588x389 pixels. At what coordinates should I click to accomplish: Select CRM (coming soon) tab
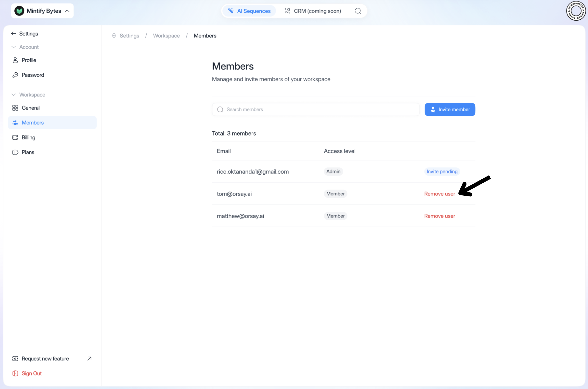313,11
